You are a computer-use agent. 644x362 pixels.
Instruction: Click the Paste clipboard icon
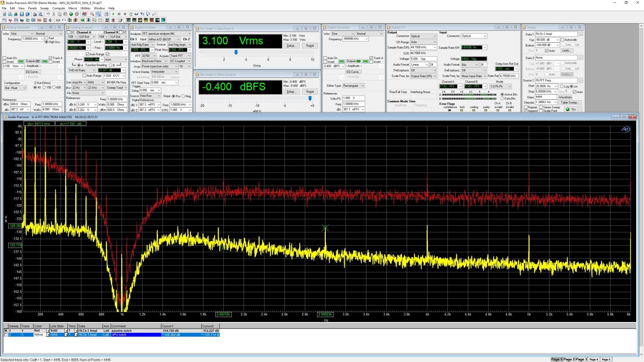tap(65, 14)
